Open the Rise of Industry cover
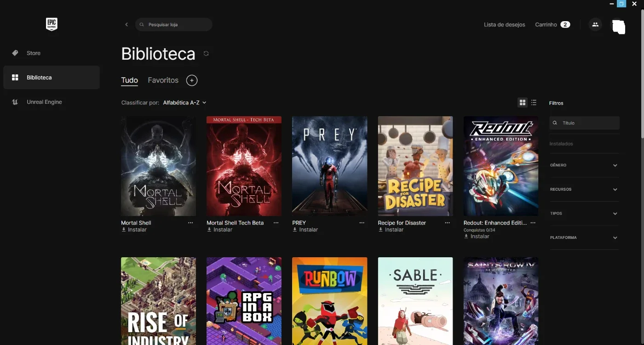 (x=158, y=301)
